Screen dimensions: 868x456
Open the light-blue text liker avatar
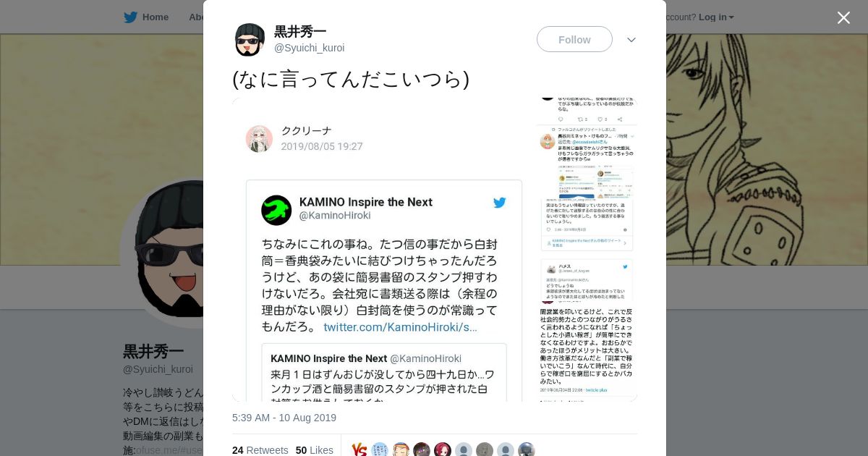tap(380, 449)
